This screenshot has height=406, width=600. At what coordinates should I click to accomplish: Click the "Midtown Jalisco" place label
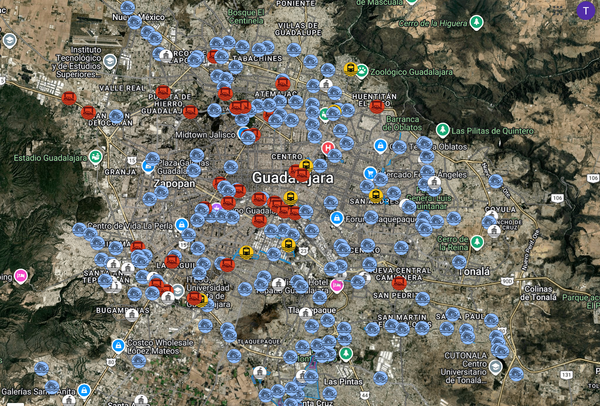point(205,135)
